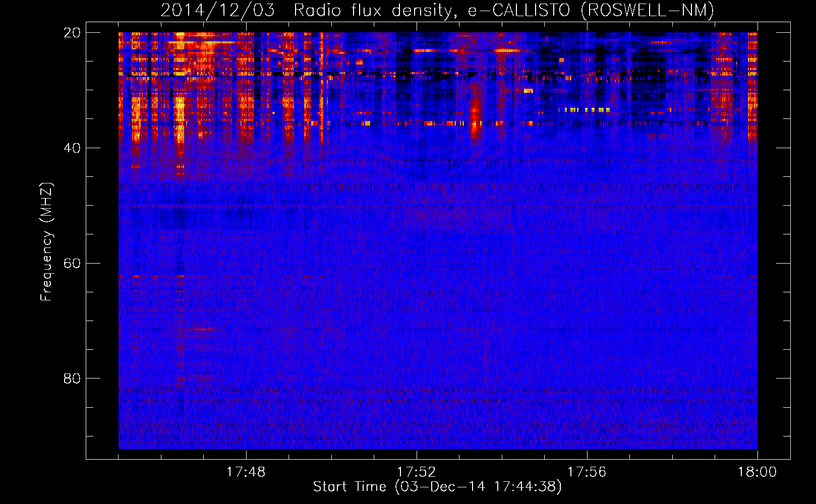Viewport: 816px width, 504px height.
Task: Click the "Frequency (MHZ)" axis label
Action: (x=46, y=242)
